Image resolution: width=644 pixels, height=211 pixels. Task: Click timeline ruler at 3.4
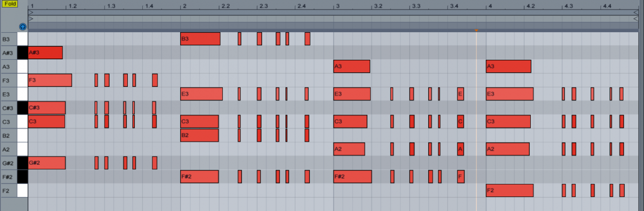point(454,7)
